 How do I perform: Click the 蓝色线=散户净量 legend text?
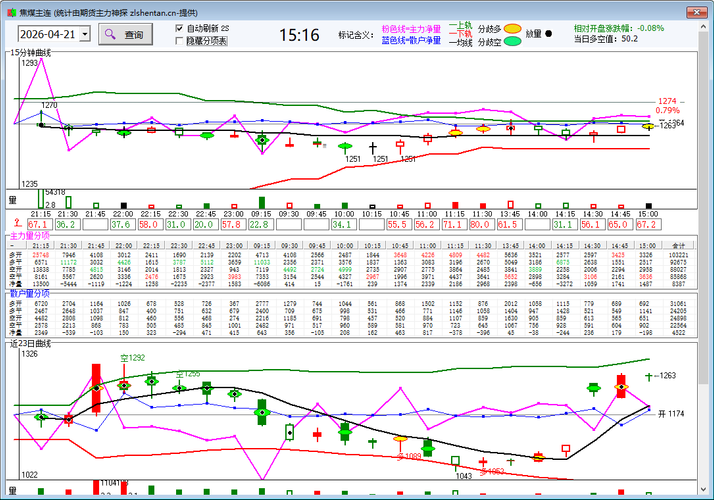(411, 41)
